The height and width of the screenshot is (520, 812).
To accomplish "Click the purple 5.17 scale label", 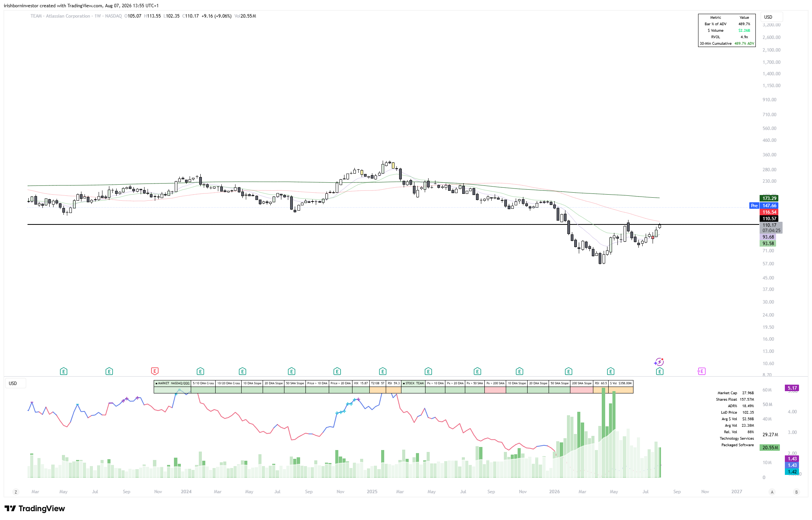I will tap(792, 388).
